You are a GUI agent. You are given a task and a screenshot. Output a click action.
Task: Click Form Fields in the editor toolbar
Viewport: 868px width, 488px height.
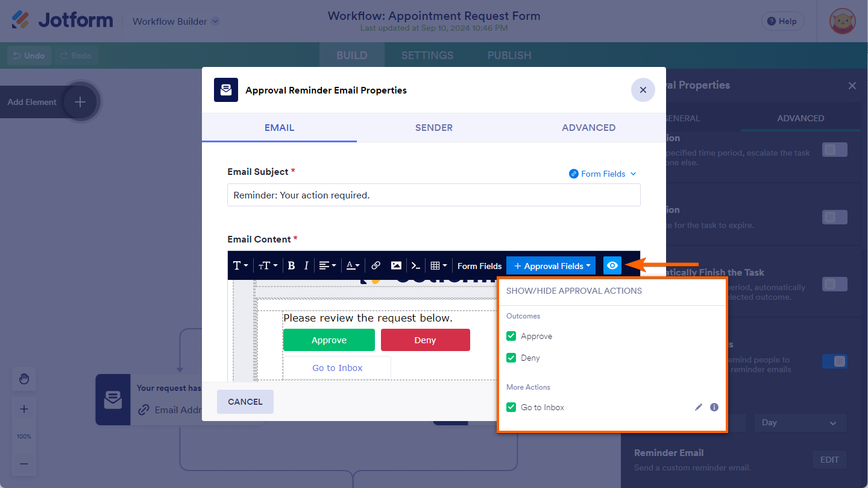point(480,265)
